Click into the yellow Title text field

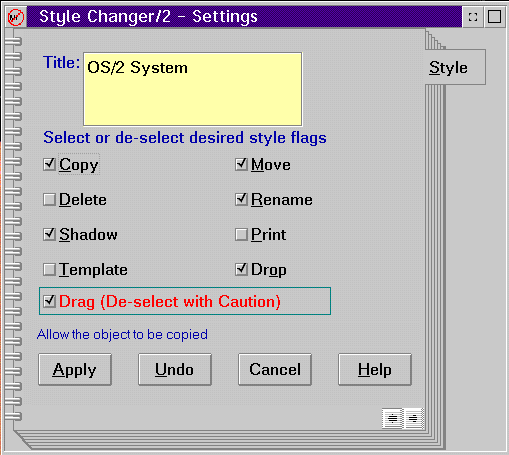pyautogui.click(x=193, y=89)
